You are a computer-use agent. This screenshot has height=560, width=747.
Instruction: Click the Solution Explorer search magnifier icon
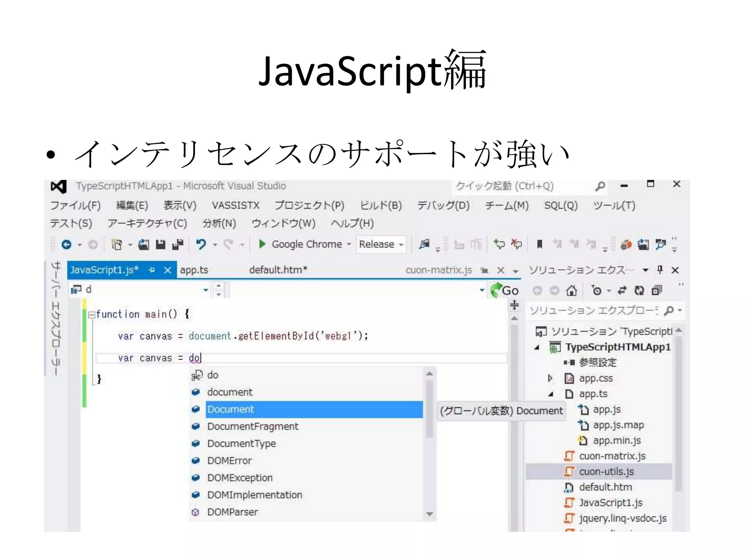[x=669, y=311]
